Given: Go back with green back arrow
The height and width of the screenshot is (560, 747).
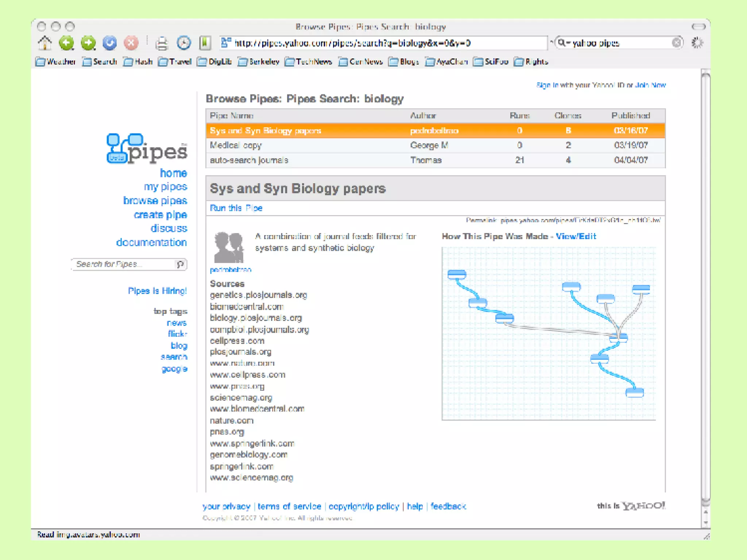Looking at the screenshot, I should click(66, 43).
